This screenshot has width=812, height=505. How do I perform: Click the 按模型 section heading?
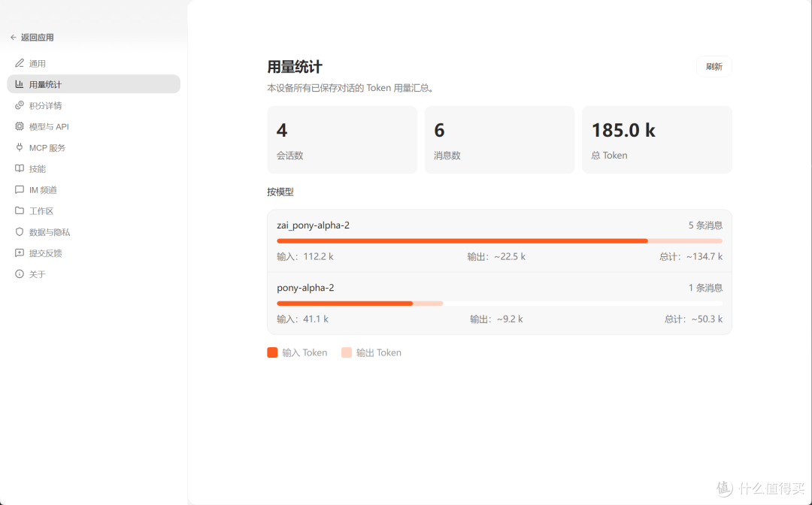pyautogui.click(x=280, y=192)
